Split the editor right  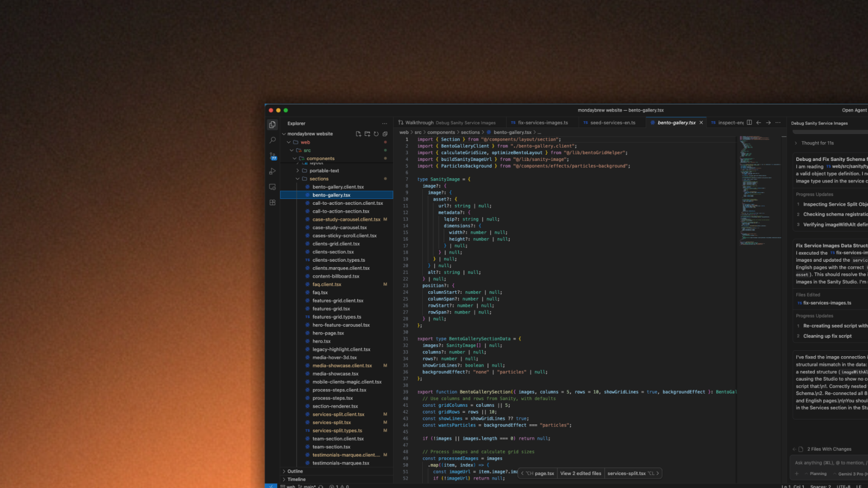(749, 123)
